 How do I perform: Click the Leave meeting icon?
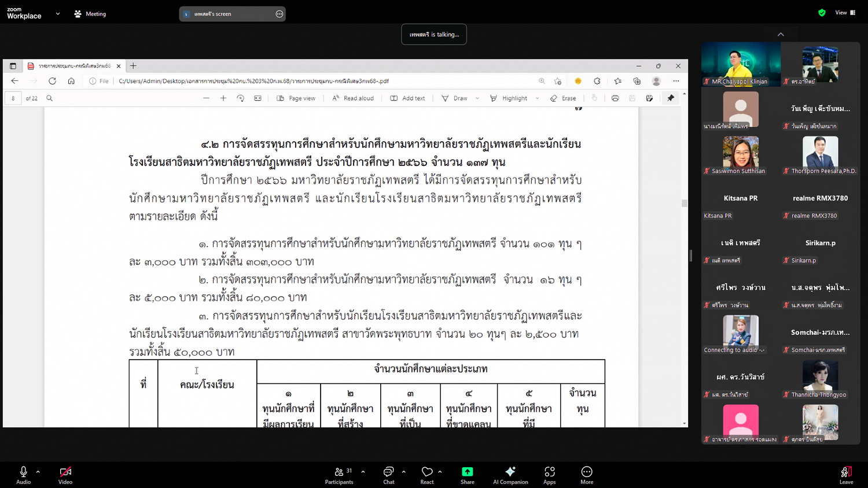[846, 475]
